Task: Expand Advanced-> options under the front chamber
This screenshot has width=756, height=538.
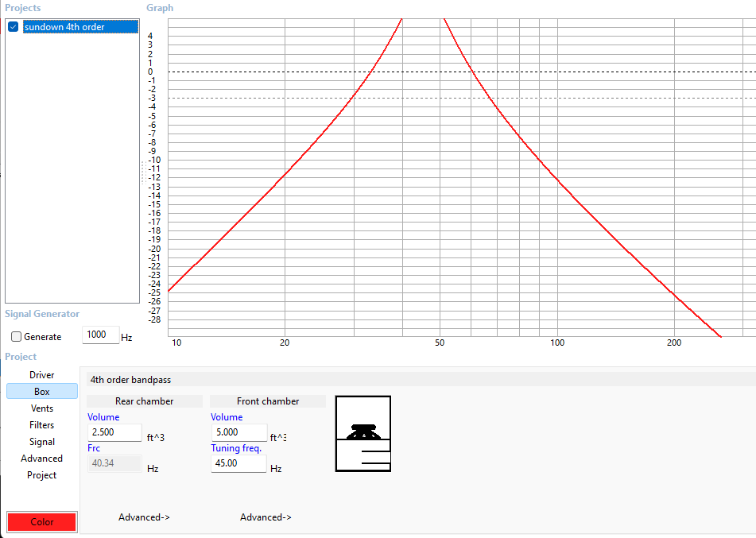Action: click(x=266, y=517)
